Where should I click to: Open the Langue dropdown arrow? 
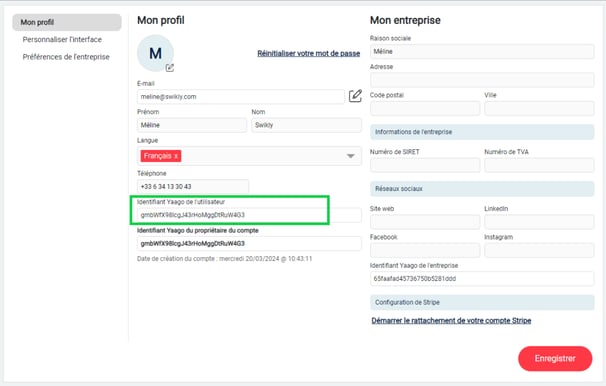[x=351, y=156]
